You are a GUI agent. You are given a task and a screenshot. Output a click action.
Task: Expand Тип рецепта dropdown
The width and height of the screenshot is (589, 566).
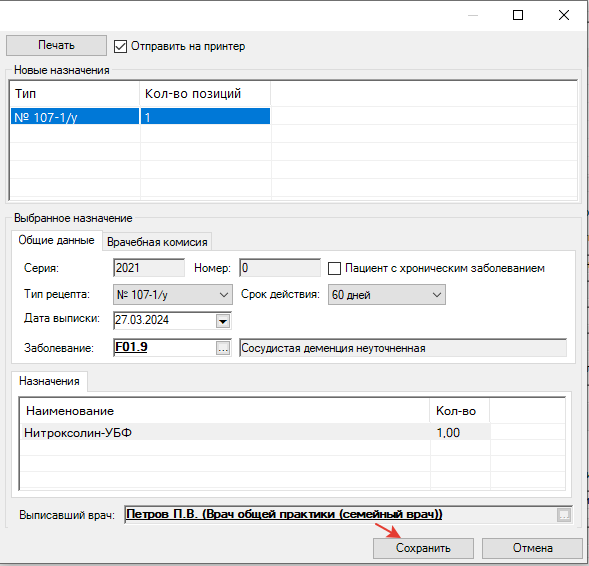[x=173, y=294]
